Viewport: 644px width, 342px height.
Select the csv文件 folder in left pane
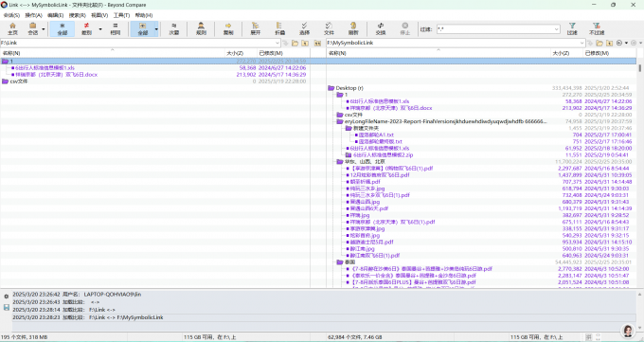point(154,81)
